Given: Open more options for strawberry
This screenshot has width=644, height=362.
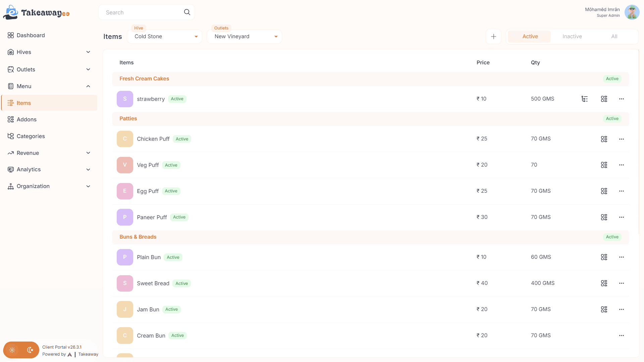Looking at the screenshot, I should (622, 99).
